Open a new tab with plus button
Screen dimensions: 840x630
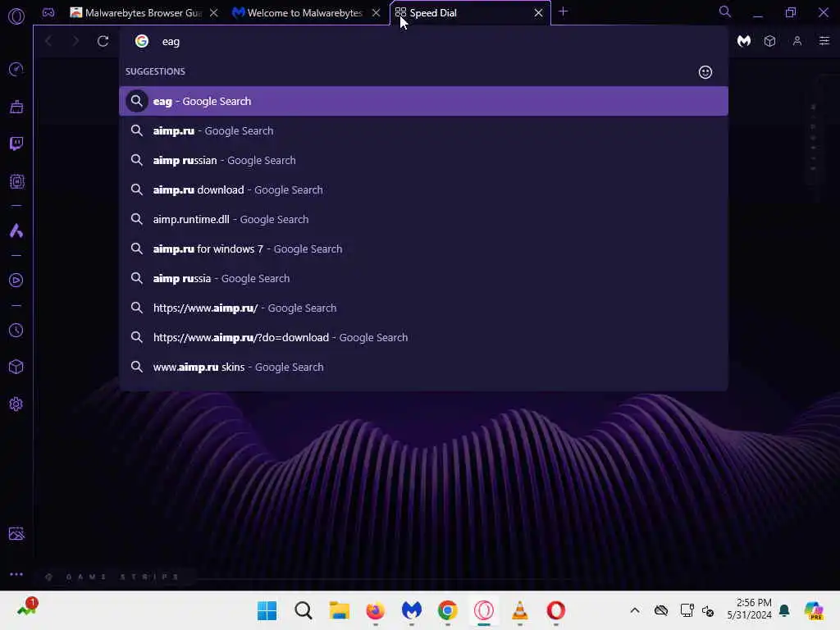[x=563, y=11]
